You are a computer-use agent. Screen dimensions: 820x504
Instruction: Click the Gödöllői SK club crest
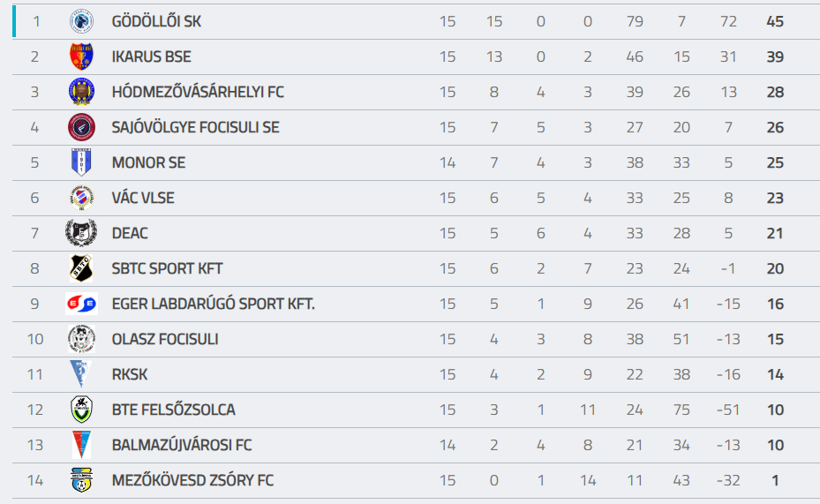point(81,21)
